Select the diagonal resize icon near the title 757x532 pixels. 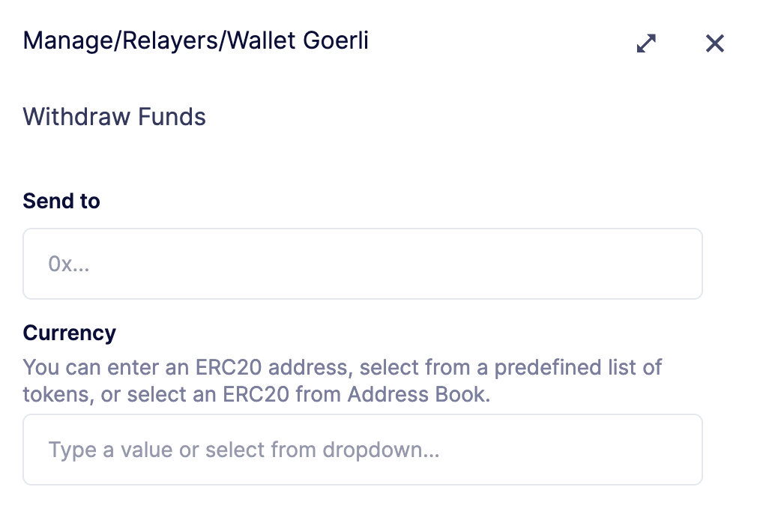(645, 43)
